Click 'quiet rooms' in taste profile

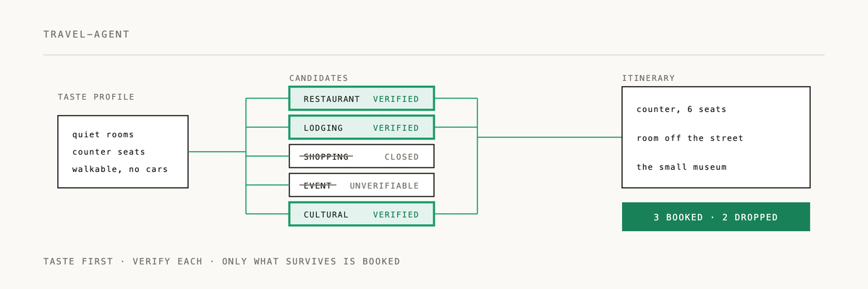(x=103, y=134)
